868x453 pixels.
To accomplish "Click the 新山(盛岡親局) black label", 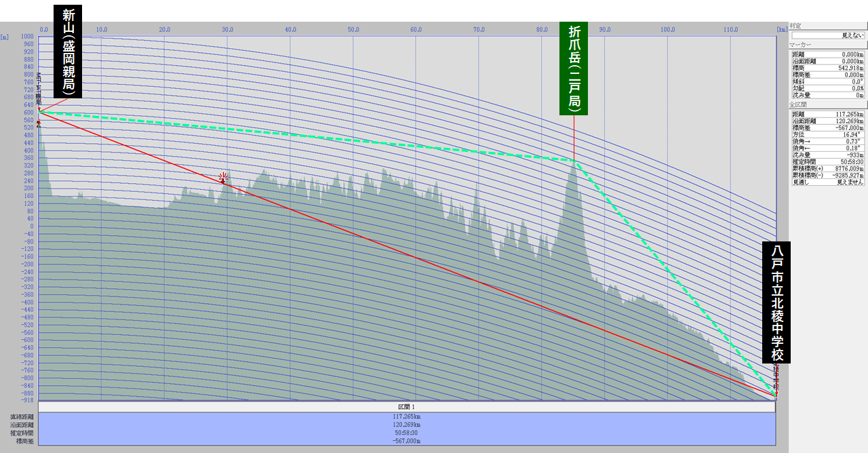I will [68, 50].
